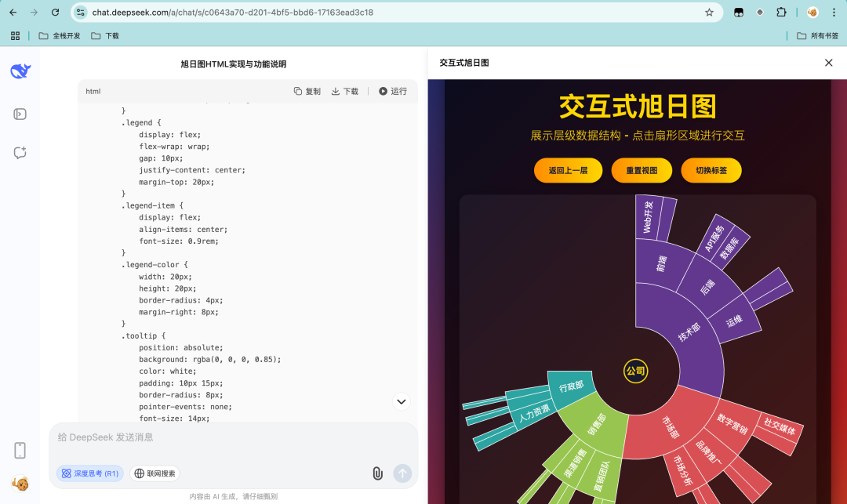Select the 技术部 purple segment
Viewport: 847px width, 504px height.
pos(690,332)
